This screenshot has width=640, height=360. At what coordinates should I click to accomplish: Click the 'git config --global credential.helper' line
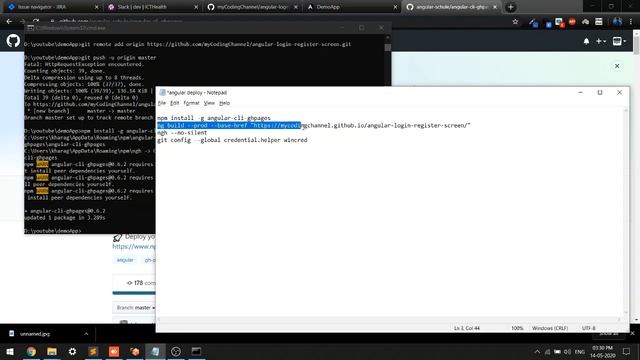[232, 140]
